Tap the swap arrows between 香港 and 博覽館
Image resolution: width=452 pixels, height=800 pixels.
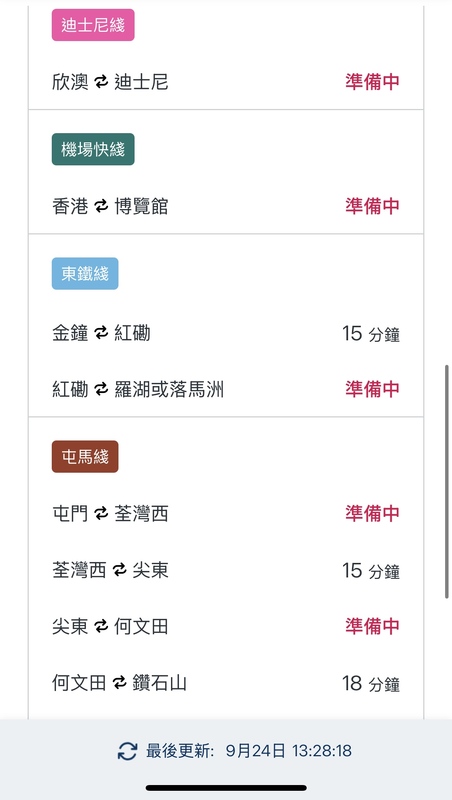(102, 206)
